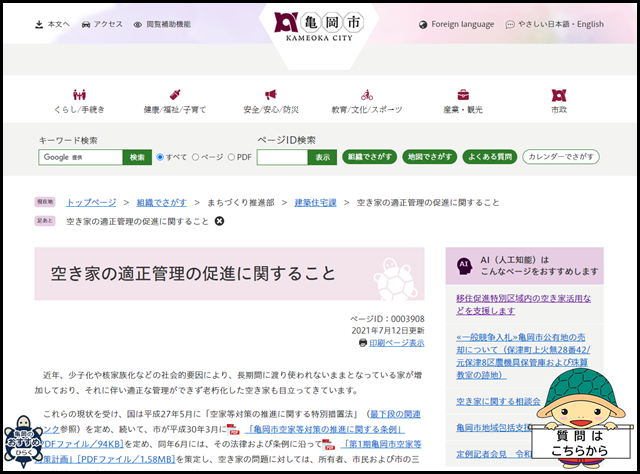Open 市政 menu
The image size is (640, 474).
pos(559,102)
